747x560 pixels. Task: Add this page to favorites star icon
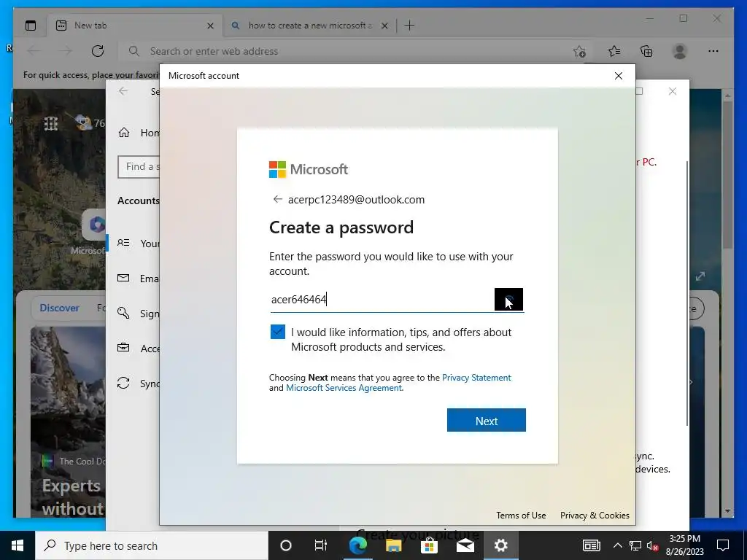(578, 51)
